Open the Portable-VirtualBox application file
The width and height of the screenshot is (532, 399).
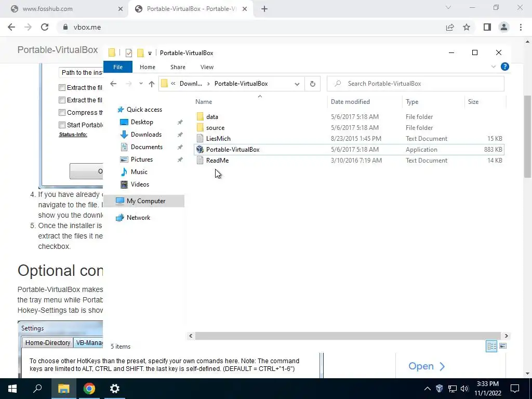tap(232, 150)
